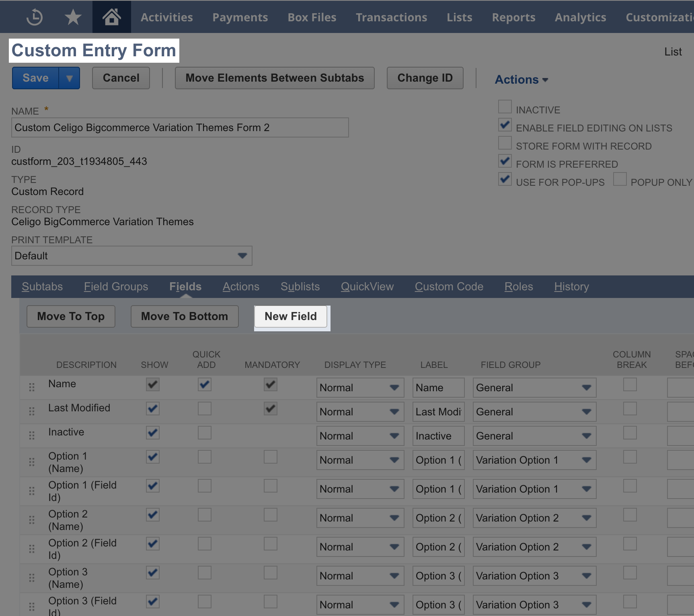The image size is (694, 616).
Task: Toggle Use For Pop-ups checkbox
Action: [505, 179]
